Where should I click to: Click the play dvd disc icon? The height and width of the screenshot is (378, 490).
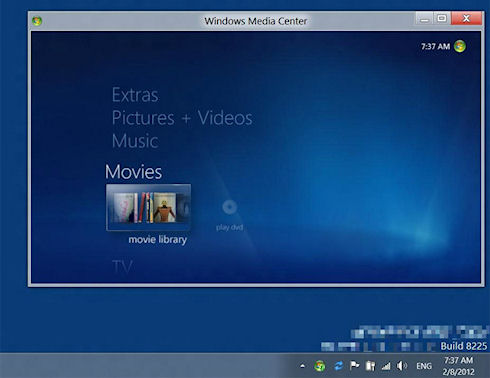tap(229, 207)
